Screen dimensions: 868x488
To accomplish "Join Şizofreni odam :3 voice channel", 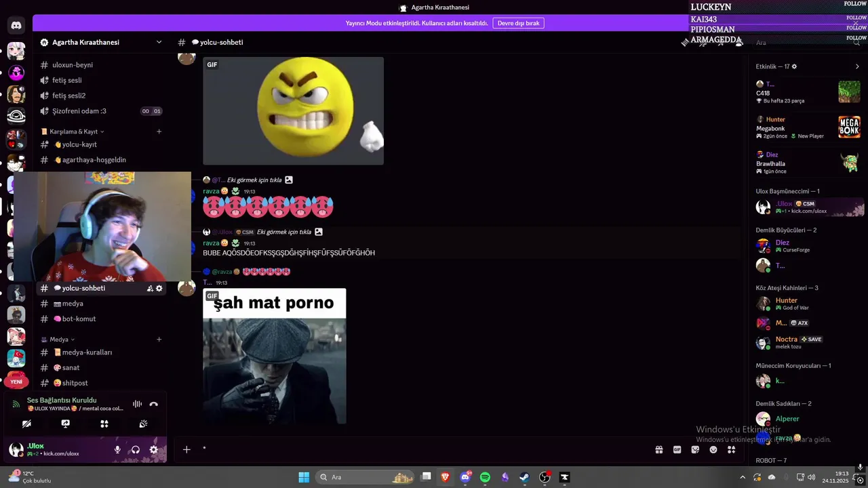I will [101, 111].
